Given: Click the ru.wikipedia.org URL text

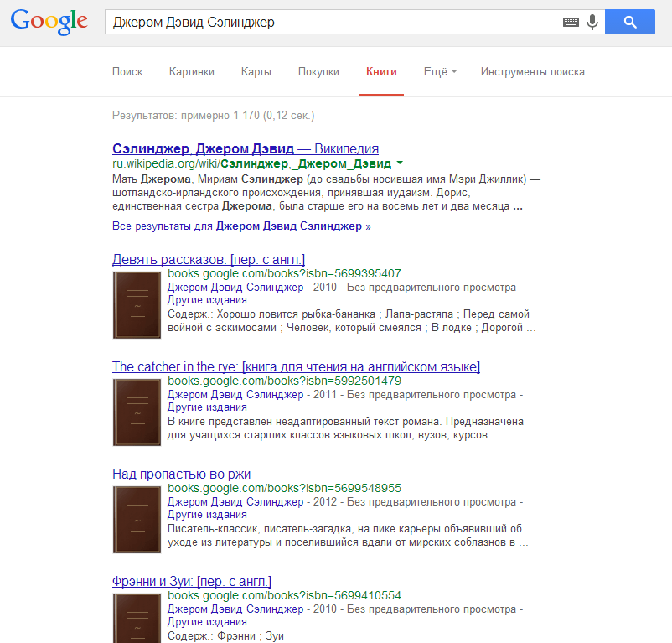Looking at the screenshot, I should point(251,163).
